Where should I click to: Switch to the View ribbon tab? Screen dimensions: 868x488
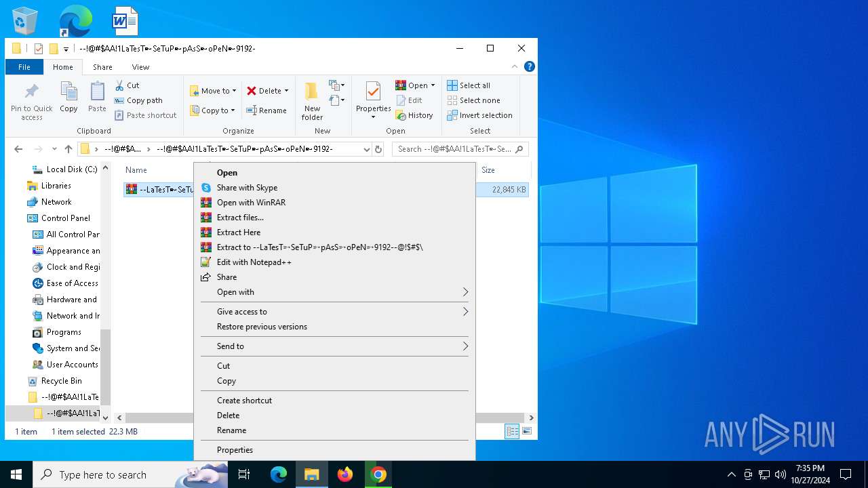pyautogui.click(x=140, y=67)
